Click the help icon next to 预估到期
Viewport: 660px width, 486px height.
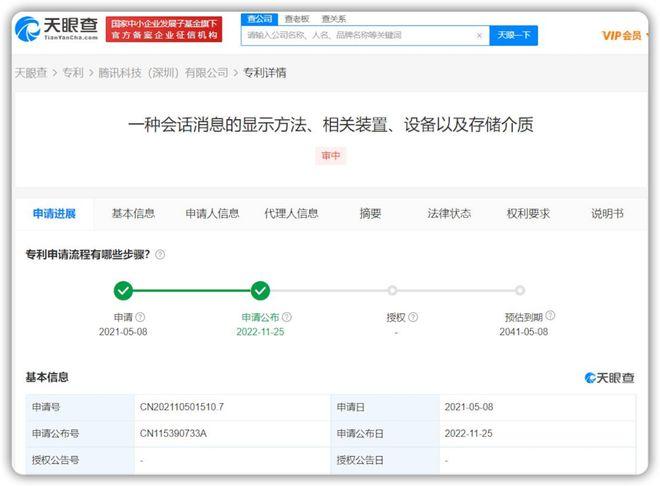550,315
